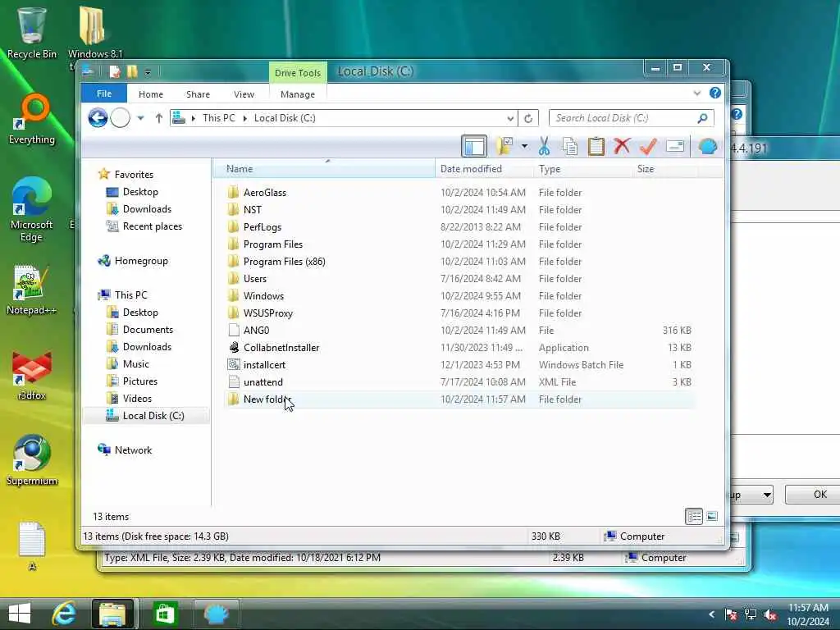Image resolution: width=840 pixels, height=630 pixels.
Task: Select the NST folder
Action: pos(253,209)
